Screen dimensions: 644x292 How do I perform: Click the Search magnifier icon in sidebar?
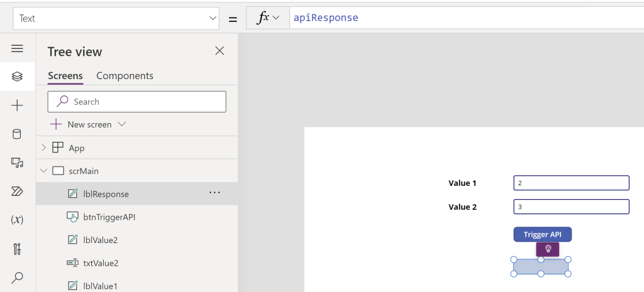coord(17,277)
